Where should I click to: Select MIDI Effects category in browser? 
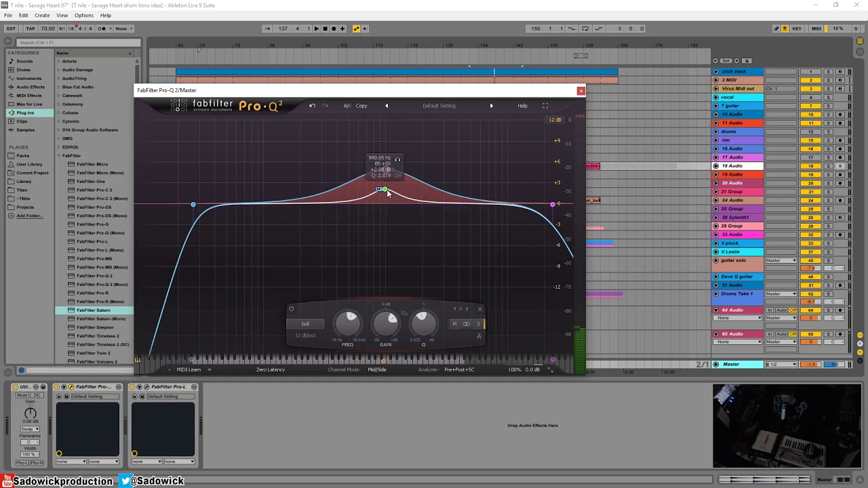29,96
